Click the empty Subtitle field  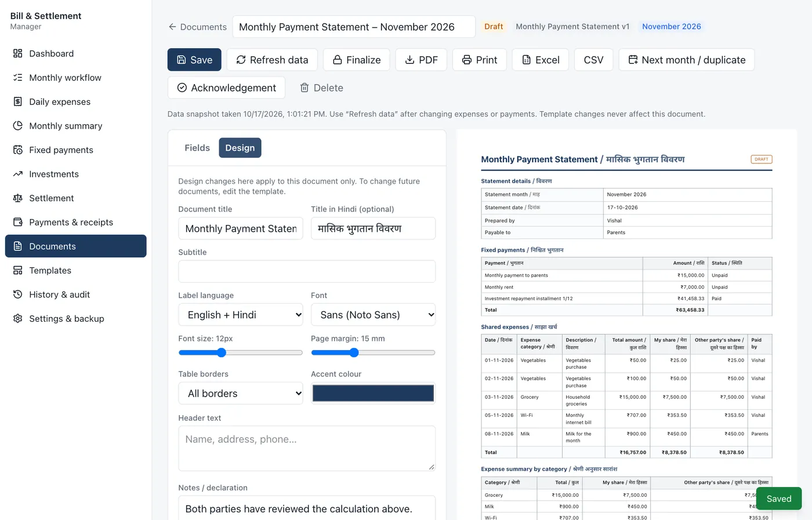307,271
